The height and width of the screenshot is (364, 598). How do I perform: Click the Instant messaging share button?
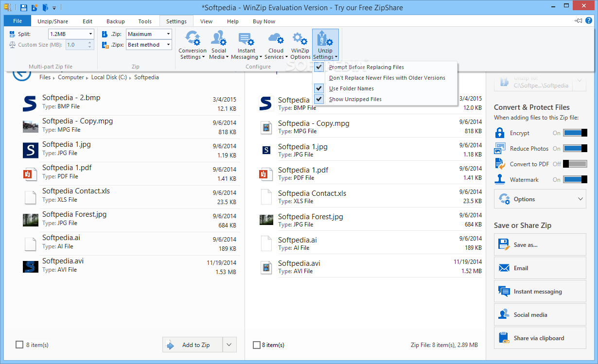[540, 291]
